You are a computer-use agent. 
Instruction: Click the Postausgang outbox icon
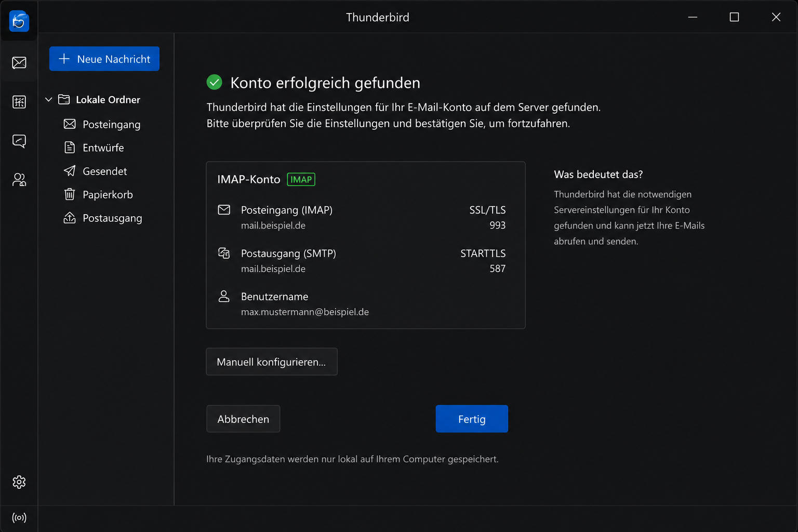pos(70,218)
